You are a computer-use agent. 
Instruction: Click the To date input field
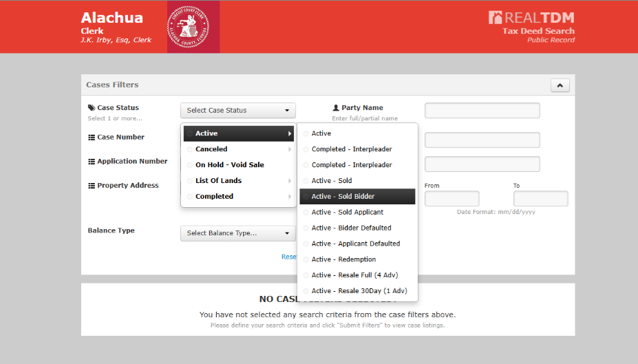pyautogui.click(x=540, y=198)
